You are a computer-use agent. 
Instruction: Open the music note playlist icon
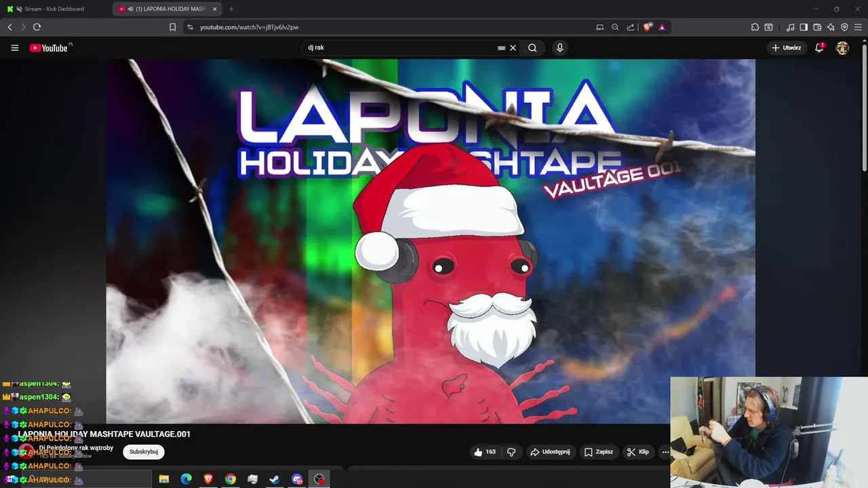tap(790, 27)
